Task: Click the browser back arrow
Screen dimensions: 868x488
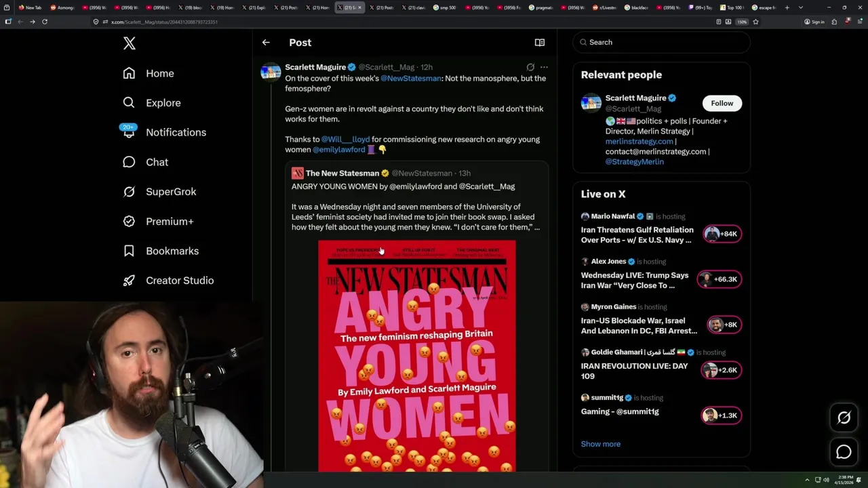Action: 20,22
